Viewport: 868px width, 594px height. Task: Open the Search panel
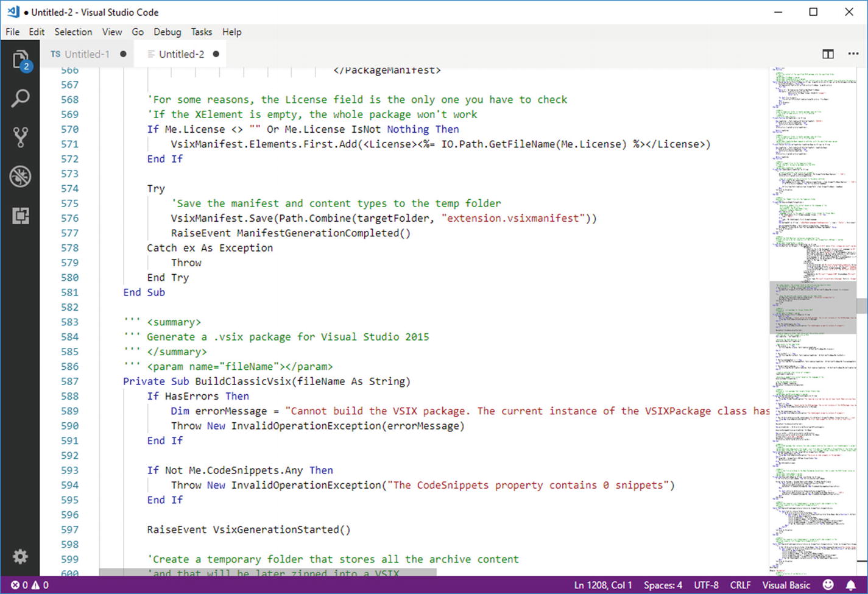click(x=20, y=97)
